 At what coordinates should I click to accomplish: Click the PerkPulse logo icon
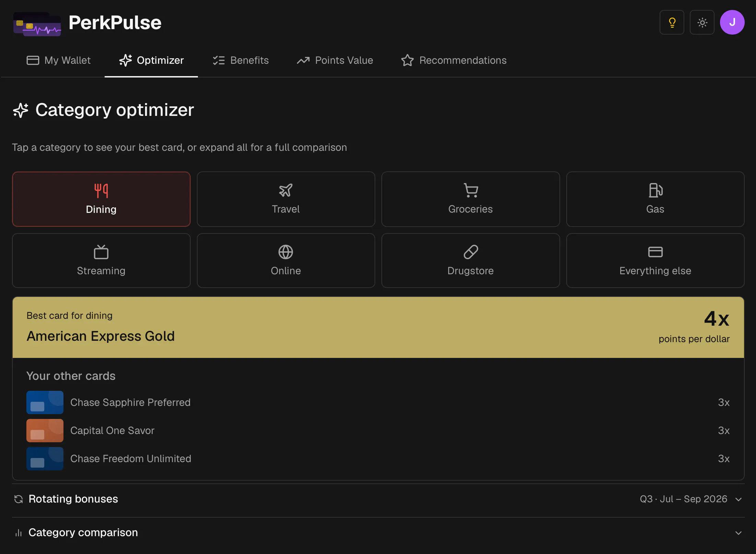tap(37, 23)
